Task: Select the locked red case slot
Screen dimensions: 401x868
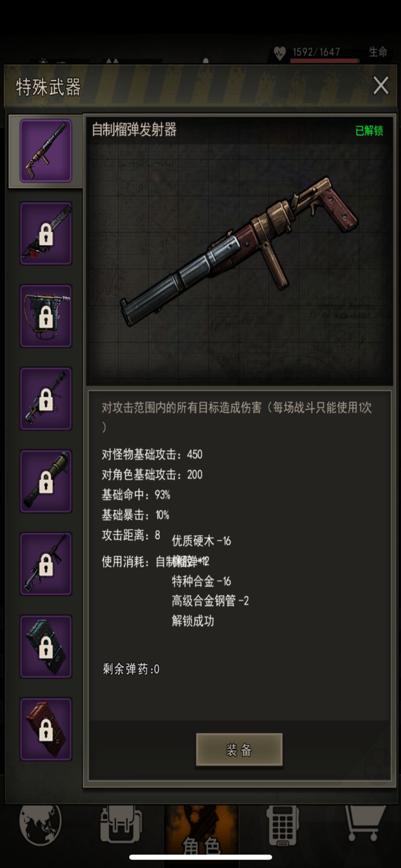Action: pos(46,729)
